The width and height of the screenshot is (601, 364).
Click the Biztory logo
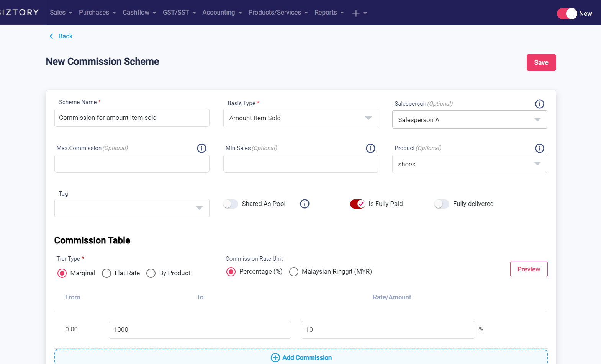(19, 12)
